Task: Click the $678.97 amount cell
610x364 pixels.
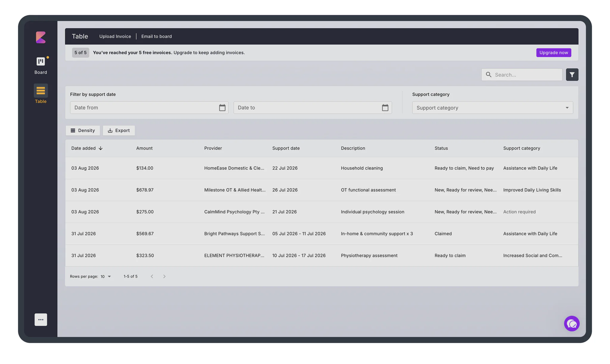Action: 145,190
